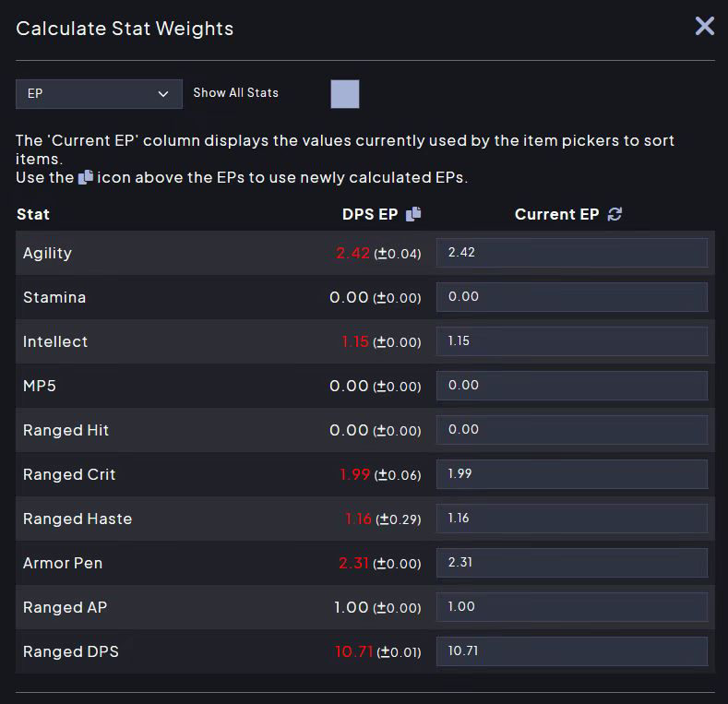
Task: Close the Calculate Stat Weights dialog
Action: (x=705, y=26)
